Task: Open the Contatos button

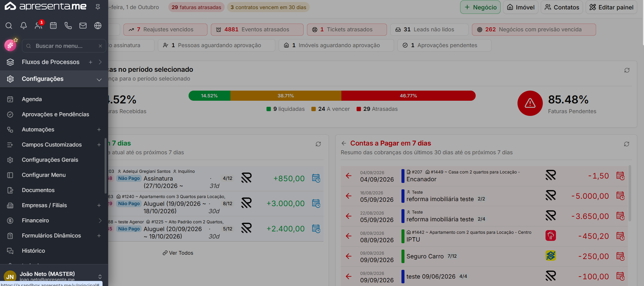Action: click(x=562, y=7)
